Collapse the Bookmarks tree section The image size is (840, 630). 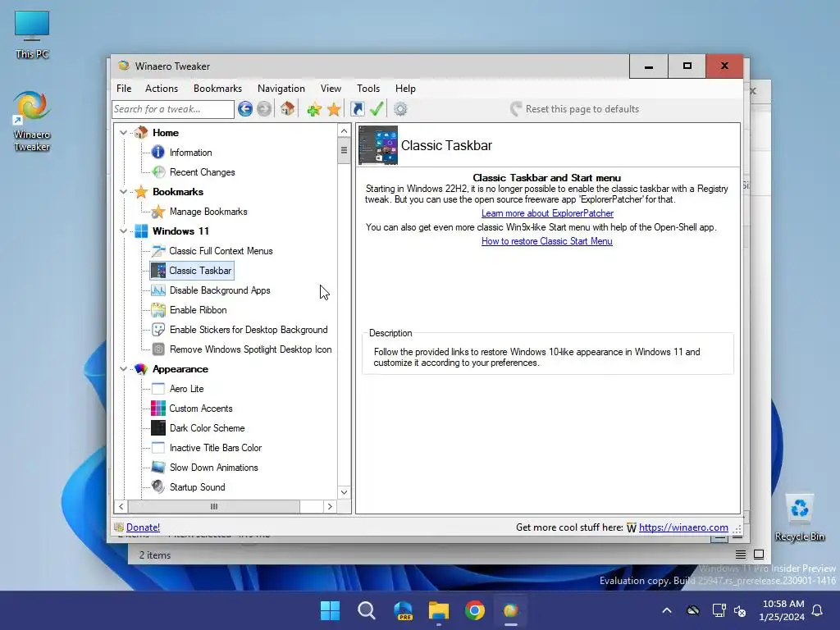pyautogui.click(x=123, y=192)
